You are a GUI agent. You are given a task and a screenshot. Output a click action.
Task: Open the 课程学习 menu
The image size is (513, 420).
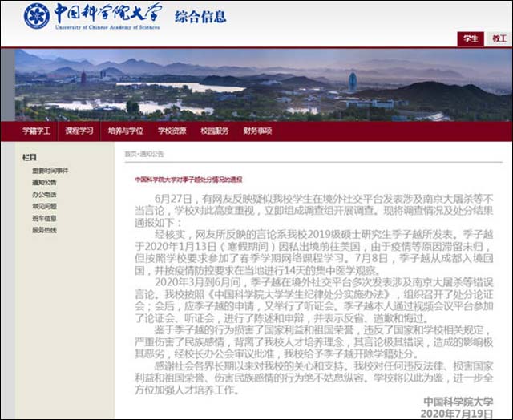[x=79, y=131]
